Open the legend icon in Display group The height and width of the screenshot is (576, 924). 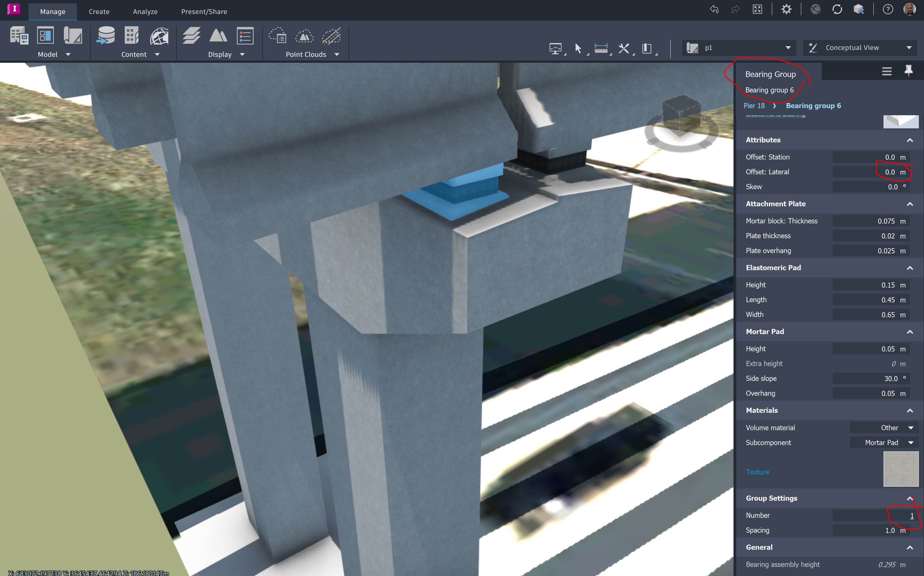[x=245, y=35]
